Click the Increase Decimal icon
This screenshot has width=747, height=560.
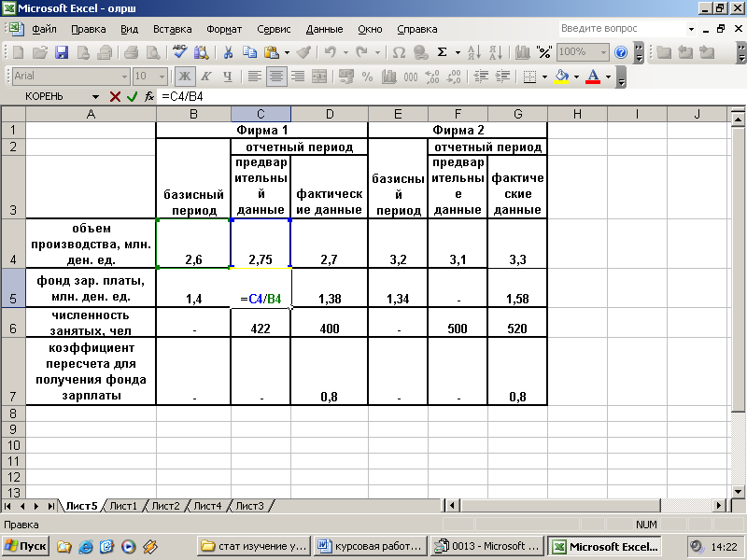click(432, 77)
